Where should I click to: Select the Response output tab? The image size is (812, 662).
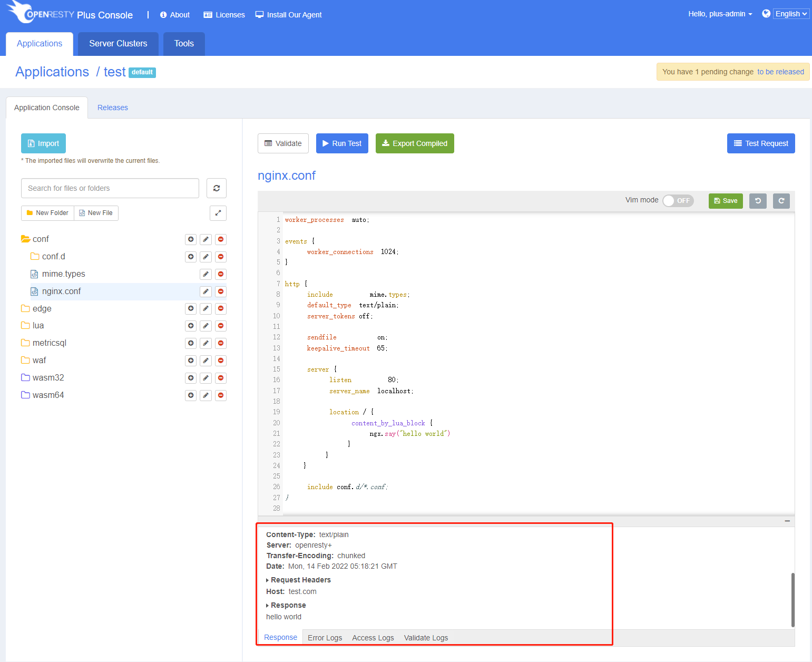click(280, 637)
